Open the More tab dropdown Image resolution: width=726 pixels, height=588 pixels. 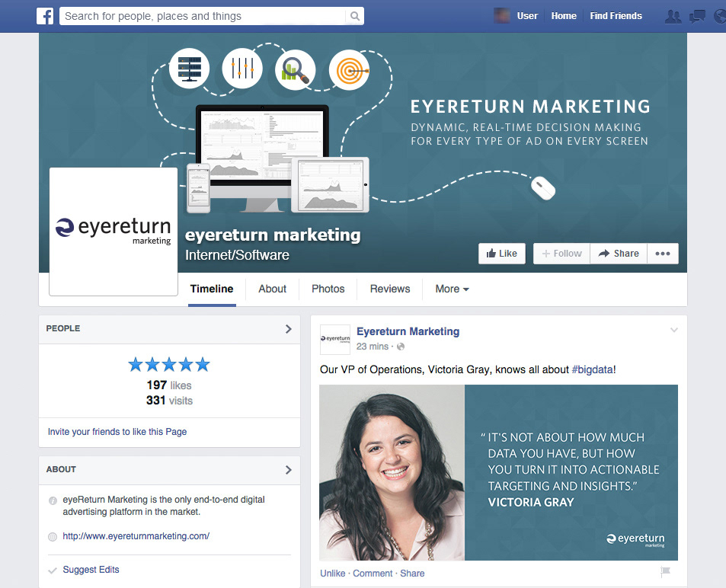tap(452, 289)
